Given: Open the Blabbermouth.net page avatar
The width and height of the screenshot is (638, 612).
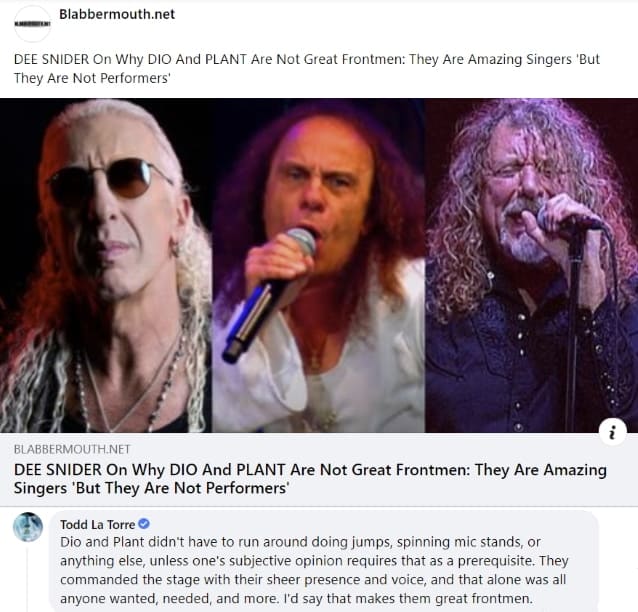Looking at the screenshot, I should [x=32, y=24].
